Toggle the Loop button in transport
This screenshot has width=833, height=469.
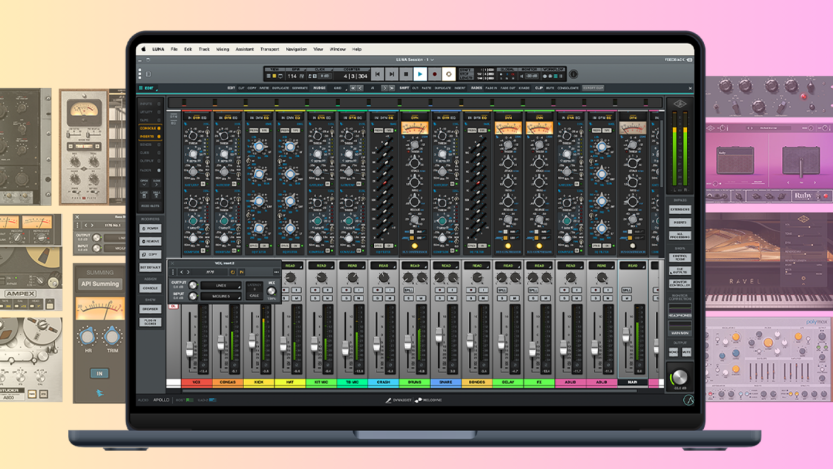[448, 74]
